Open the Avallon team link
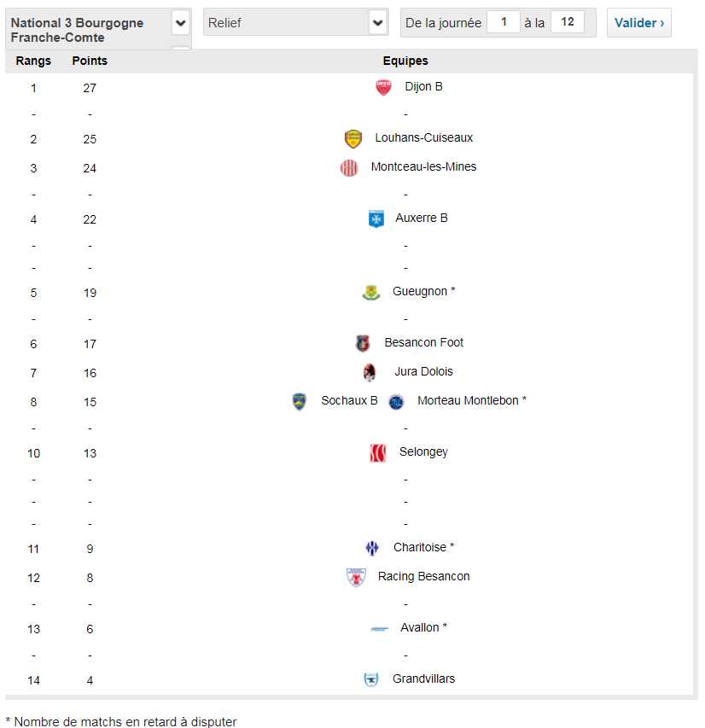The width and height of the screenshot is (705, 728). pos(419,628)
